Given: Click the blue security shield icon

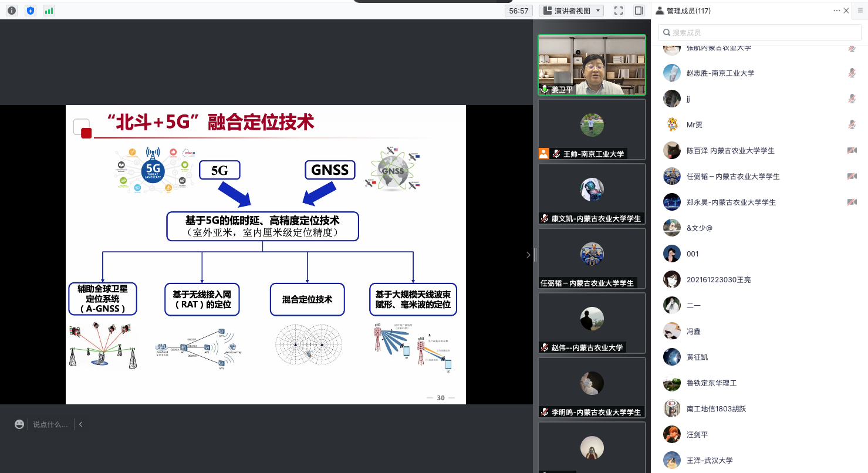Looking at the screenshot, I should (31, 11).
